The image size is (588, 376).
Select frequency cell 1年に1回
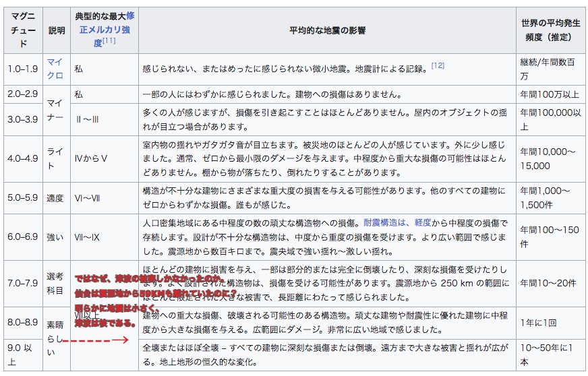coord(550,323)
